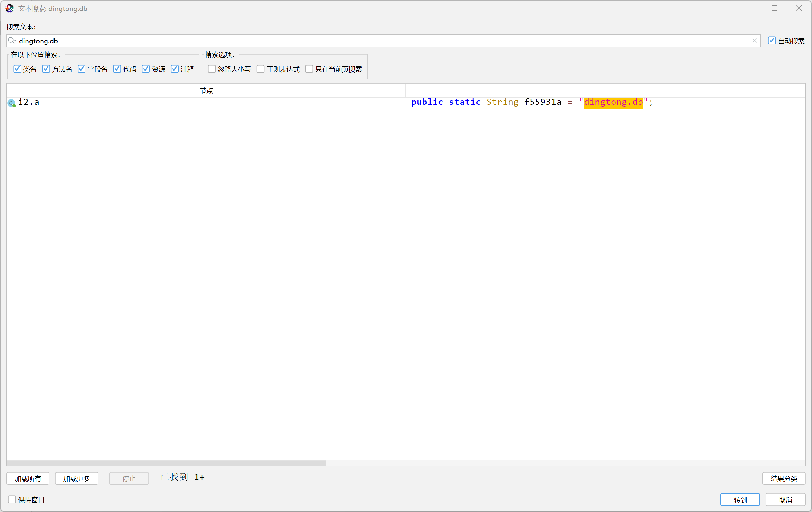Click the jadx app icon in title bar
812x512 pixels.
click(9, 9)
